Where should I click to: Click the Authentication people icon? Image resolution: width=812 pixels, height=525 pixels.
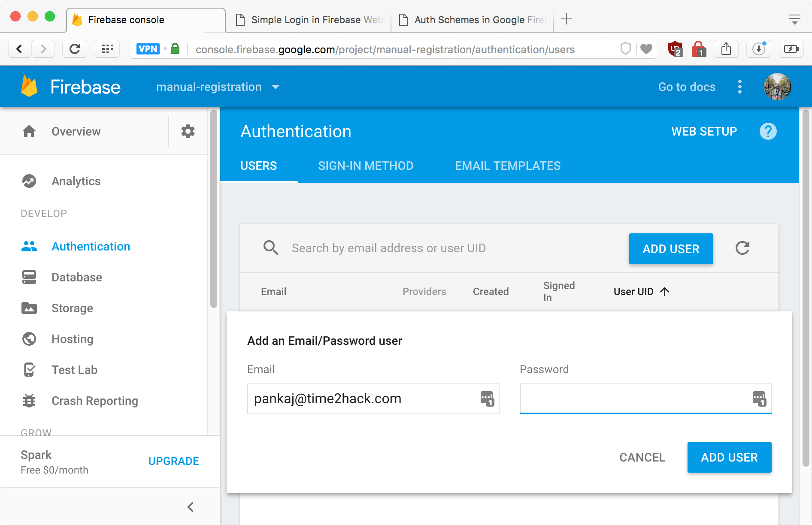pyautogui.click(x=29, y=246)
